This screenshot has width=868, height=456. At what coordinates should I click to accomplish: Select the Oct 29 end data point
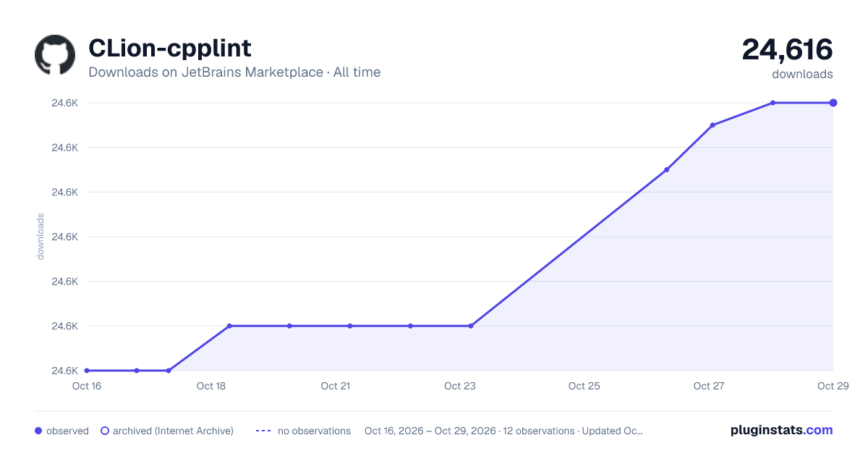coord(833,103)
